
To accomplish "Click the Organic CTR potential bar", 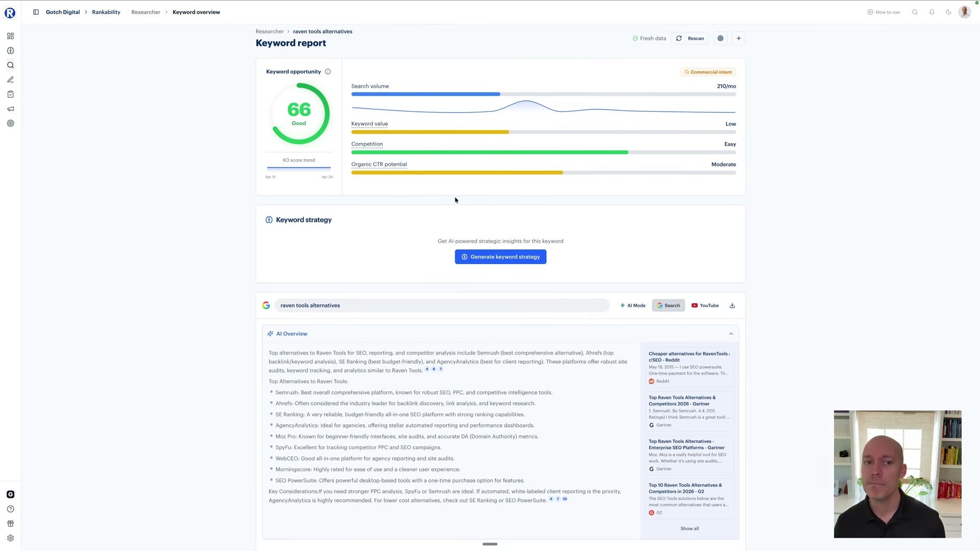I will click(544, 173).
